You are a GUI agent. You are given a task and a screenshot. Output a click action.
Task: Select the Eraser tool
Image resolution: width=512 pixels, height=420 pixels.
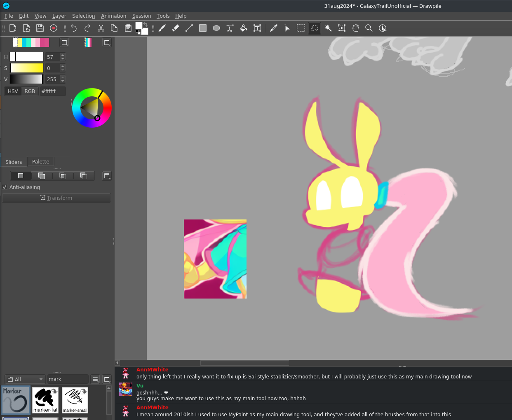coord(176,28)
